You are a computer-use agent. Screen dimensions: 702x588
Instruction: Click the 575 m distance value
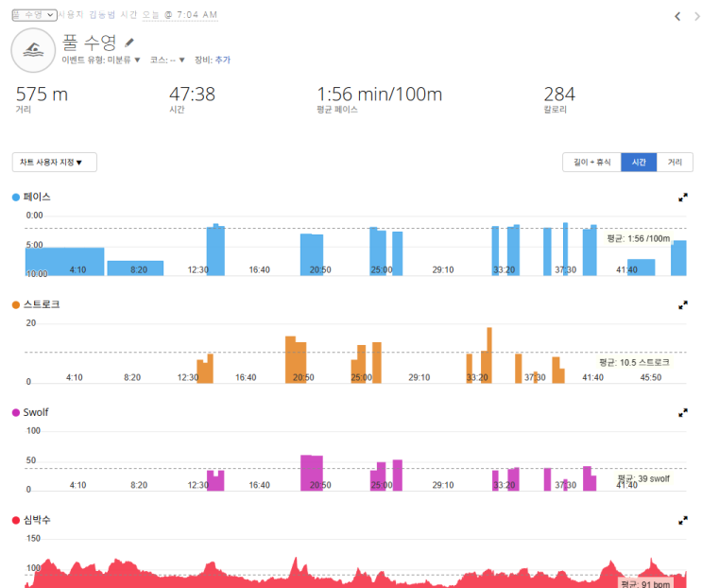42,95
